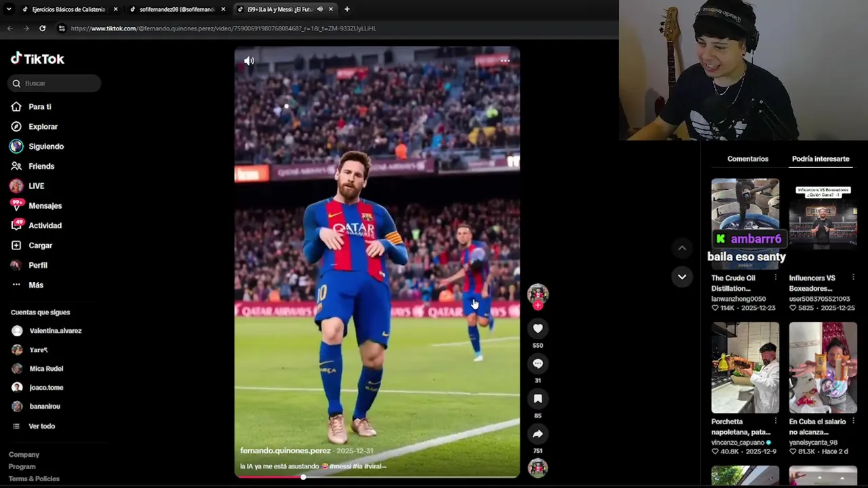868x488 pixels.
Task: Click the Company footer link
Action: tap(24, 455)
